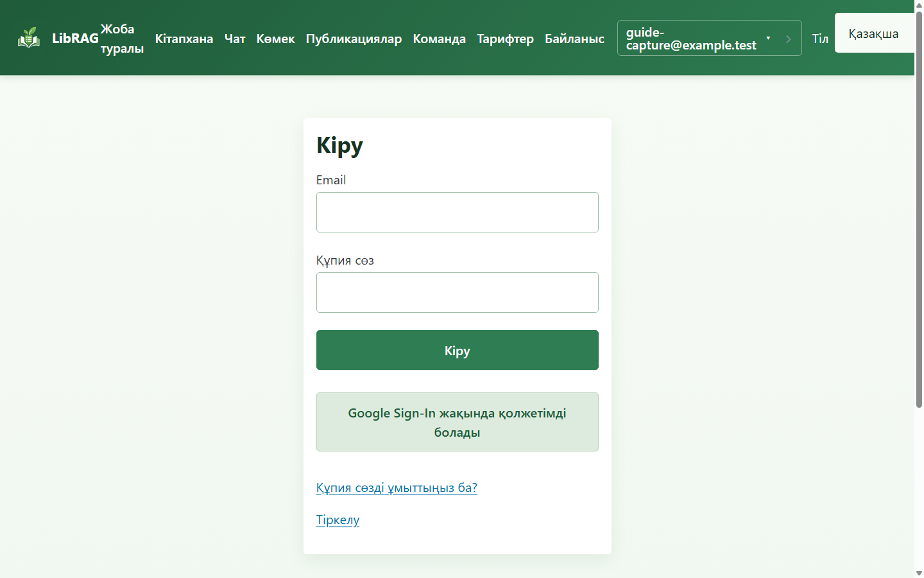Screen dimensions: 924x578
Task: Open the Құпия сөзді ұмыттыңыз ба? link
Action: point(397,487)
